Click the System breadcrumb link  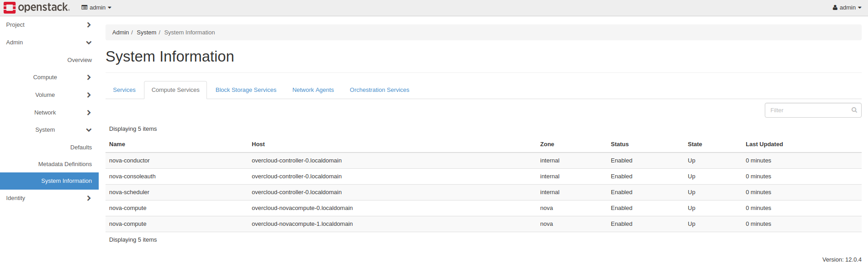(x=146, y=33)
